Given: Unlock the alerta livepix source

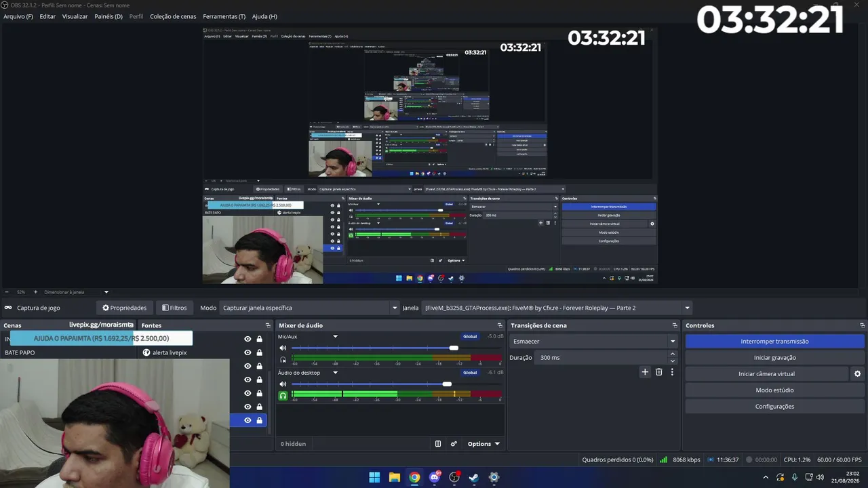Looking at the screenshot, I should (259, 352).
